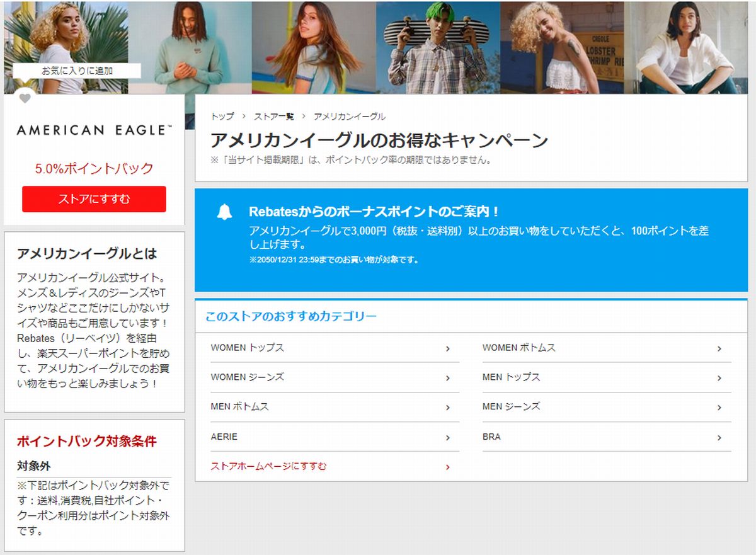The image size is (756, 555).
Task: Click banner photo of long-haired woman by yellow railing
Action: [314, 47]
